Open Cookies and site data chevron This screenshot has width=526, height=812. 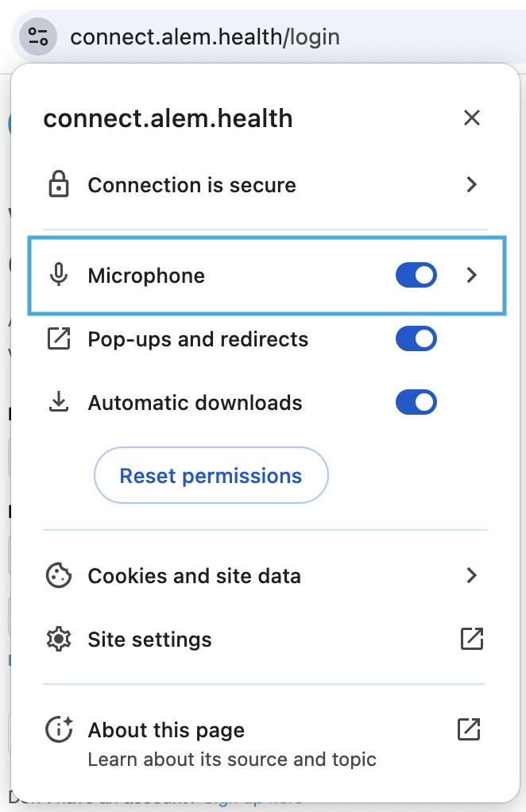click(471, 575)
